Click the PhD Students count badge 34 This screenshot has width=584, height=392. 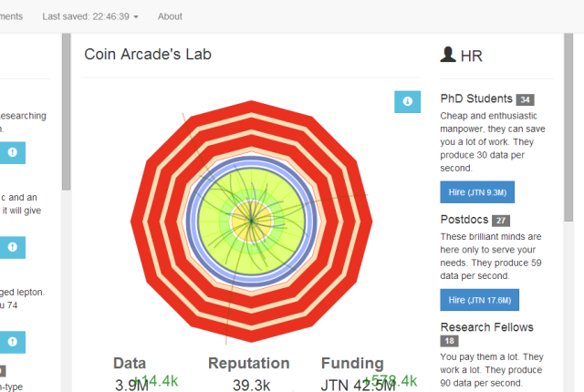(526, 99)
